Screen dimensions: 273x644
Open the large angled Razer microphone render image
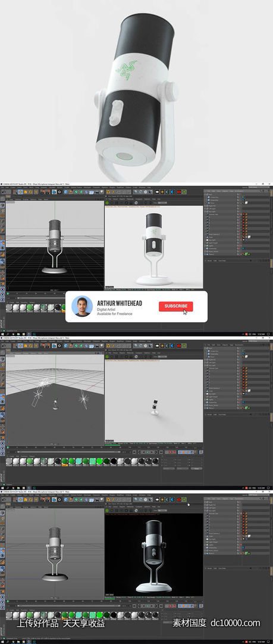pyautogui.click(x=136, y=91)
